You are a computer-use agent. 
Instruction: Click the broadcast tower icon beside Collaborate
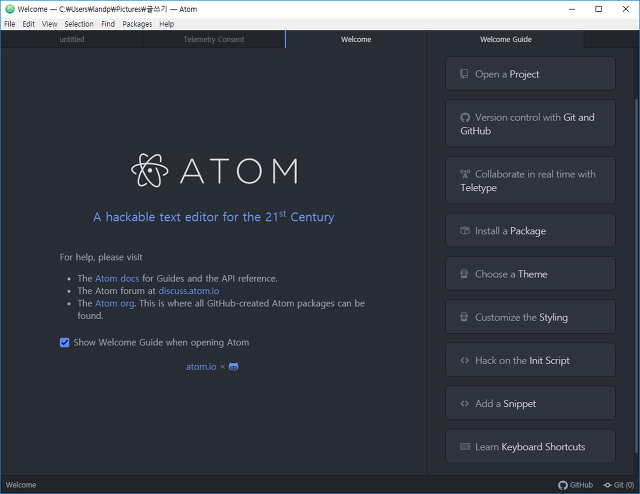point(465,174)
